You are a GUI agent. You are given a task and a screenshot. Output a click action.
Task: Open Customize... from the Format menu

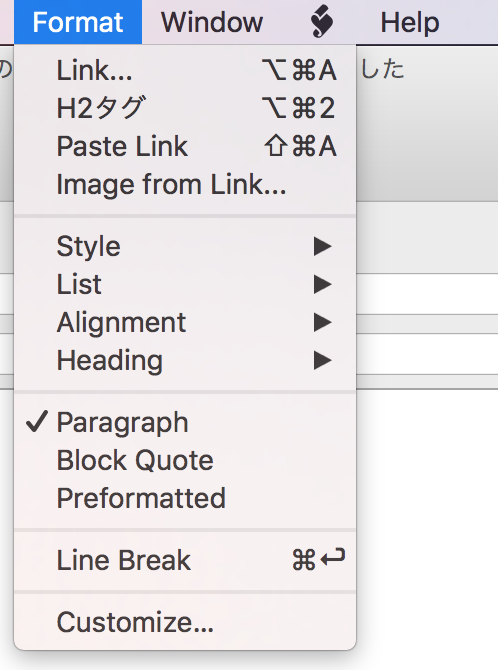(x=185, y=622)
